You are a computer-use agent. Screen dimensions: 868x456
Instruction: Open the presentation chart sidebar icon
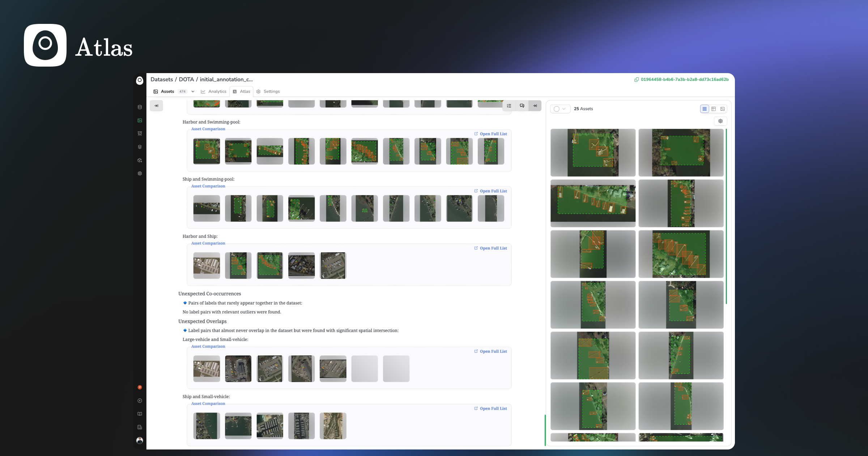coord(140,134)
